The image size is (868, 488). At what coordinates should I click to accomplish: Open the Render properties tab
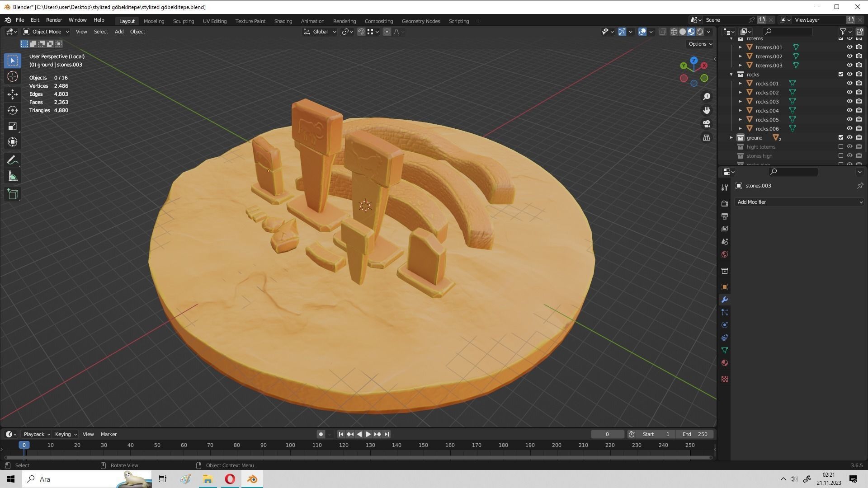tap(725, 204)
